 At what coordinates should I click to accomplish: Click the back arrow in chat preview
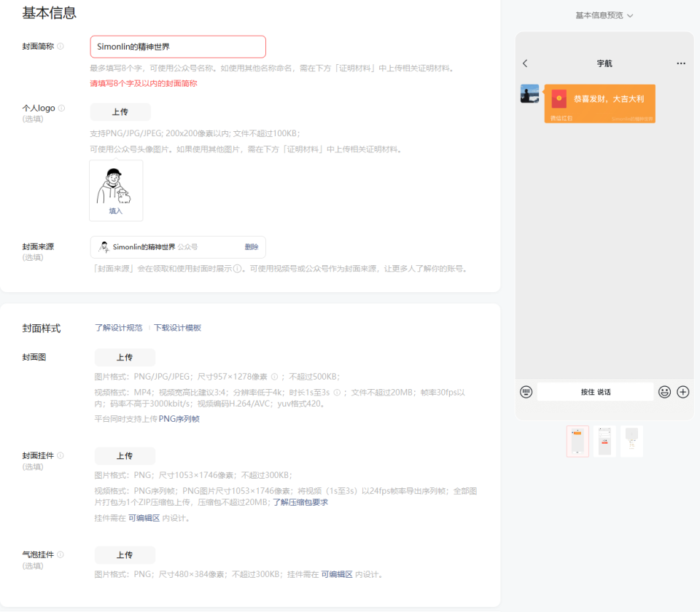(525, 63)
